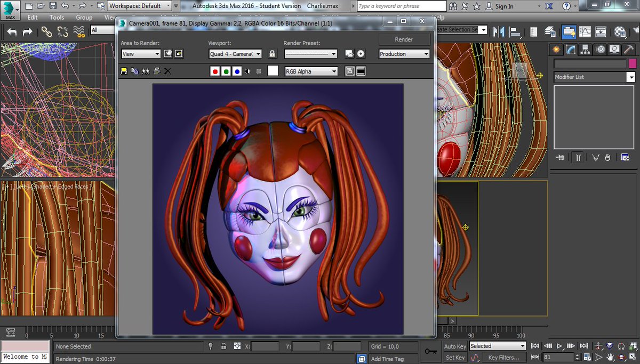
Task: Click Copy Image icon in render window
Action: [135, 71]
